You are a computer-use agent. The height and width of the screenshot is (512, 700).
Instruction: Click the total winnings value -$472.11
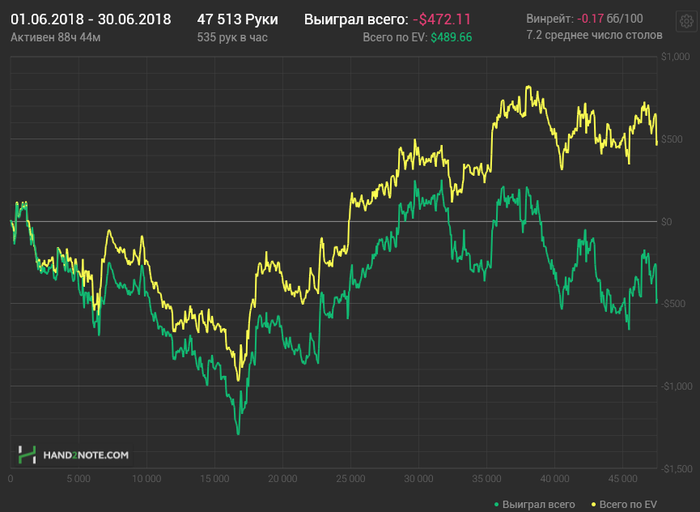click(x=442, y=19)
